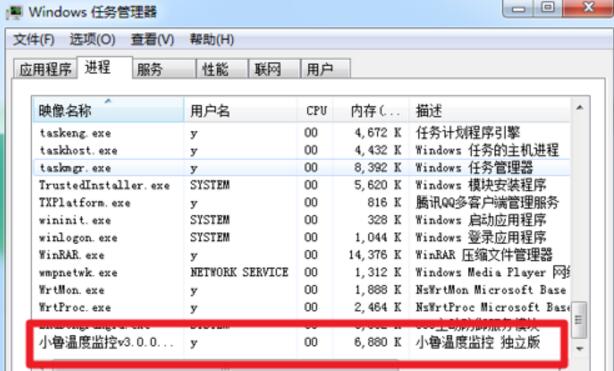Open the 帮助(H) menu
Viewport: 614px width, 371px height.
[x=212, y=40]
